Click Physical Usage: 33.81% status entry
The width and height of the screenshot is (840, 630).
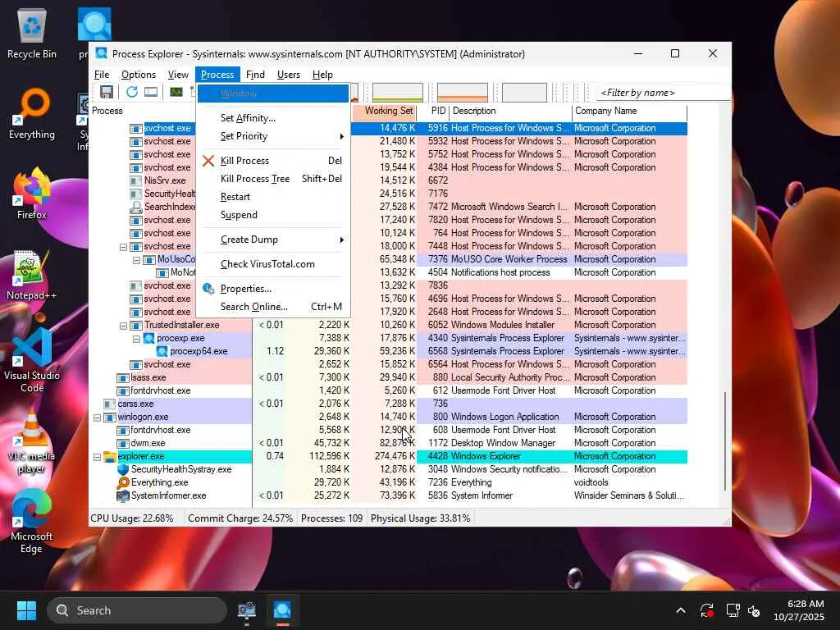(x=421, y=518)
